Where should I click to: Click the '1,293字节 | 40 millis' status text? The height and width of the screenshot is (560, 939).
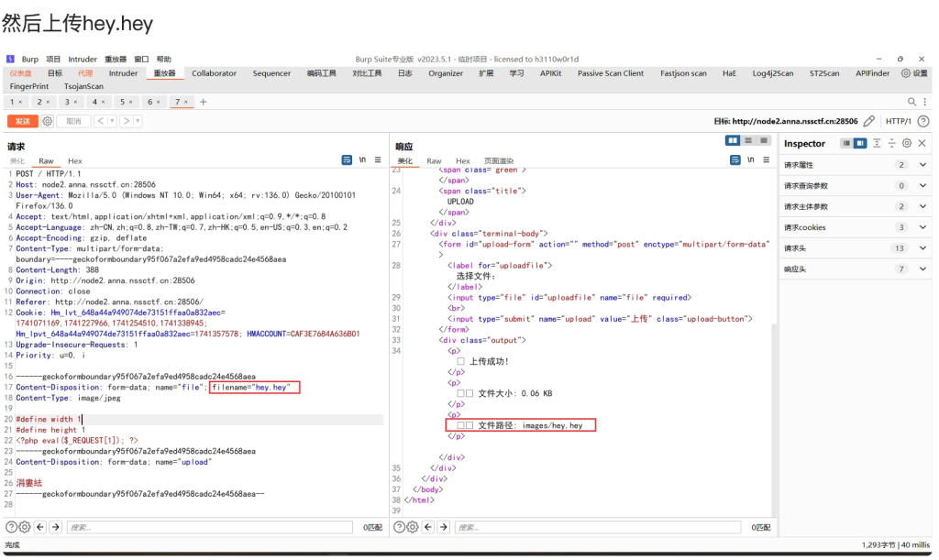[x=895, y=545]
